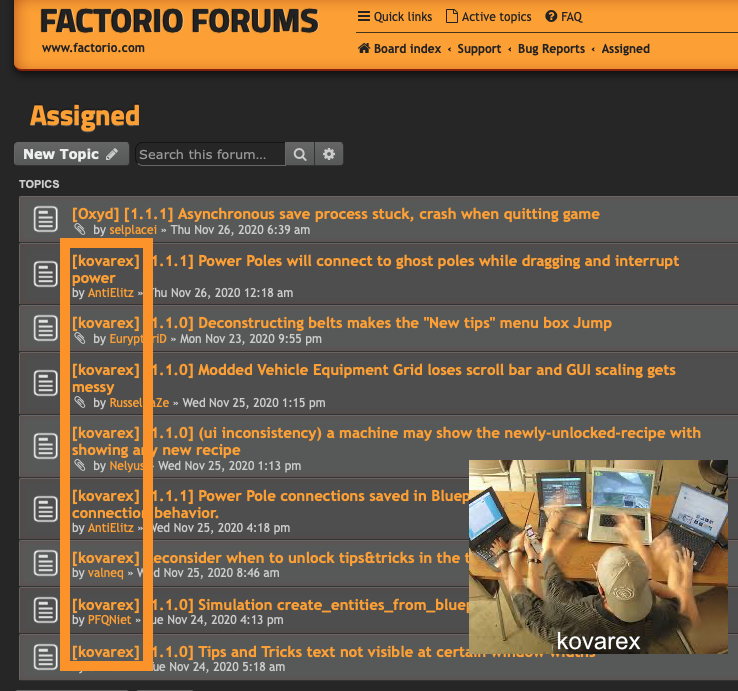Image resolution: width=738 pixels, height=691 pixels.
Task: Click the TOPICS column header
Action: pos(39,184)
